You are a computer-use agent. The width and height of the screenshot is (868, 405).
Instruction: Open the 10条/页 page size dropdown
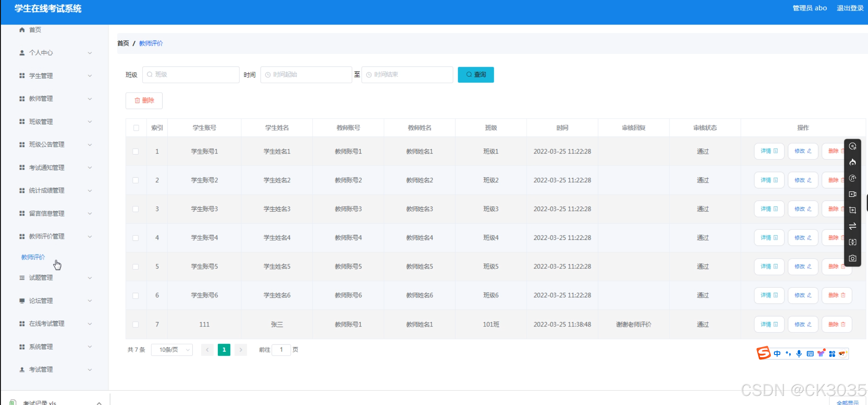172,350
